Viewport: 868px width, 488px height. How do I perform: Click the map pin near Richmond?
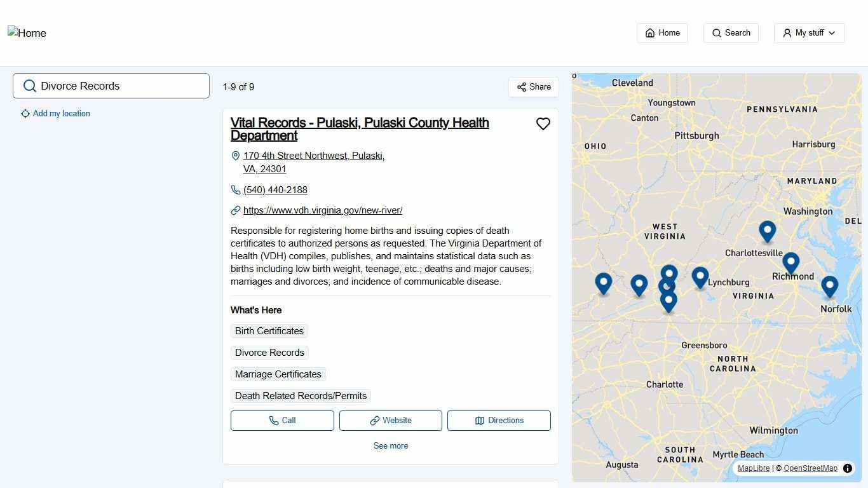pos(790,262)
